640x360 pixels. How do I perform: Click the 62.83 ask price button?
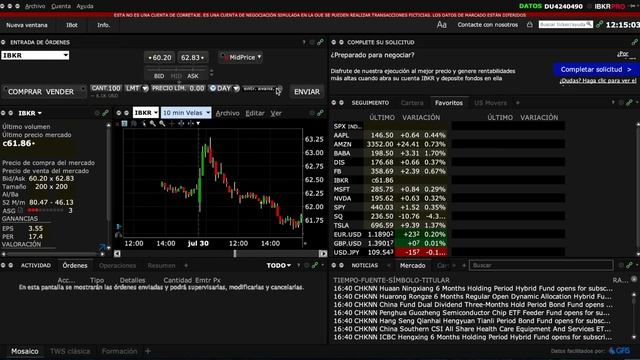pyautogui.click(x=192, y=58)
